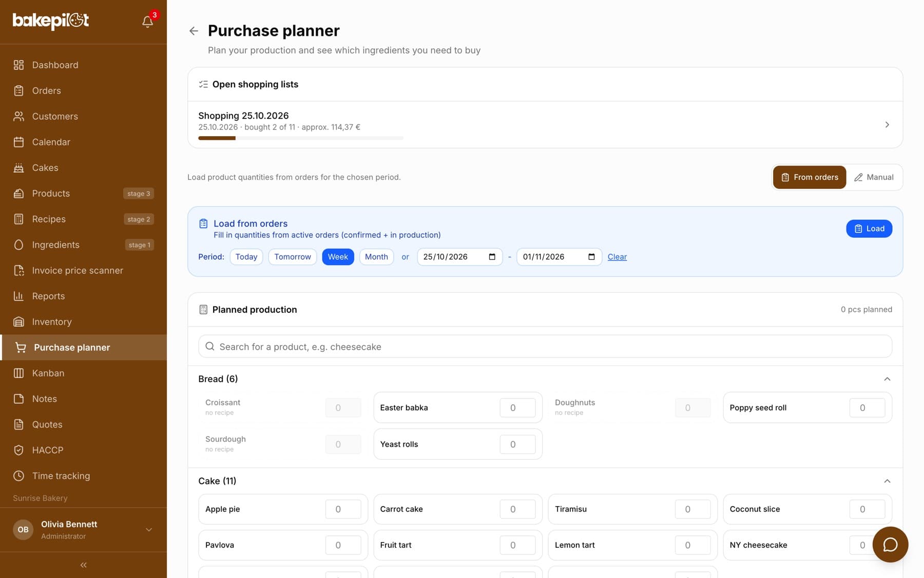
Task: Click the Poppy seed roll quantity field
Action: click(867, 408)
